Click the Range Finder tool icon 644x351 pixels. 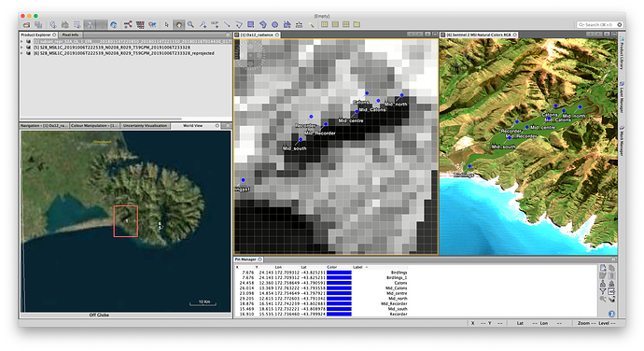point(299,24)
